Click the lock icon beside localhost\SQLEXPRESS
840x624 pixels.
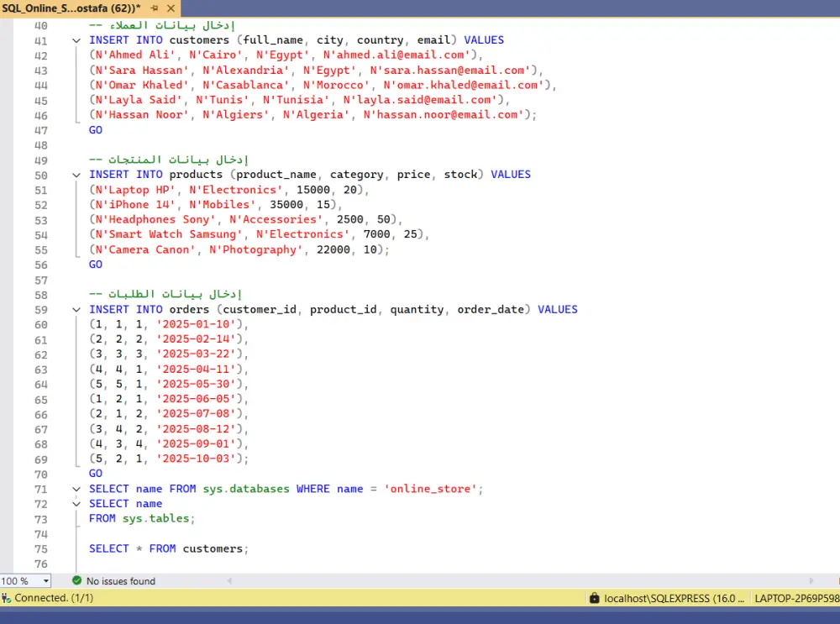coord(596,598)
